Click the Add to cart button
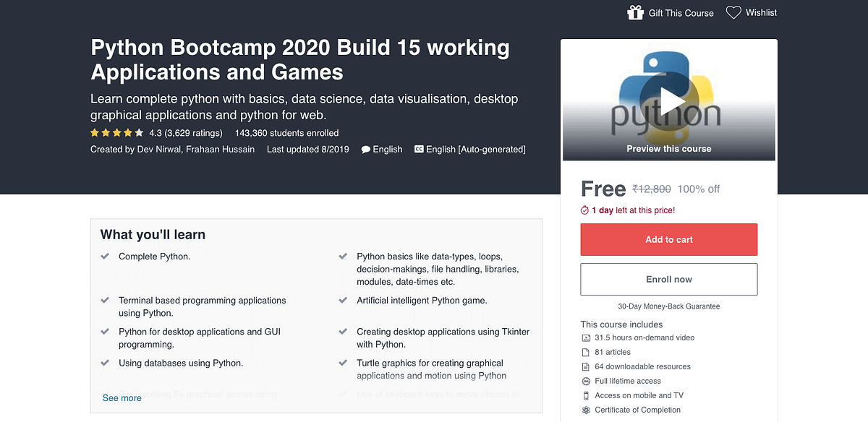The width and height of the screenshot is (868, 422). tap(668, 239)
